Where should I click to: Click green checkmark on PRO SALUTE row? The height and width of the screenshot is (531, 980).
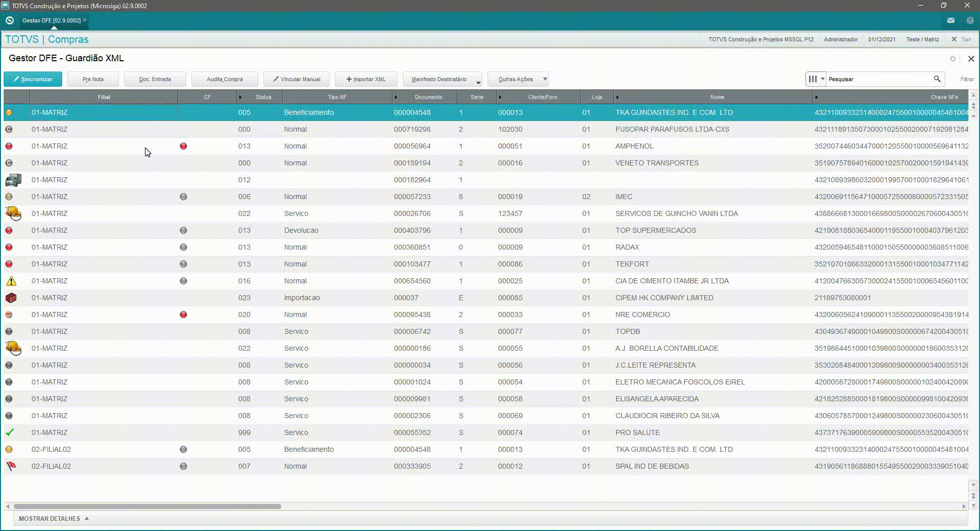pos(9,432)
